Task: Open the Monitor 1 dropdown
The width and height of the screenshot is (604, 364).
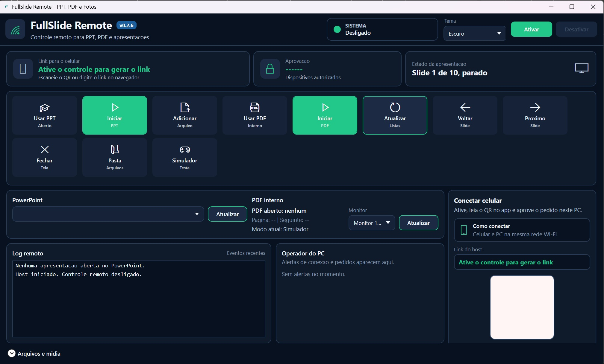Action: click(372, 223)
